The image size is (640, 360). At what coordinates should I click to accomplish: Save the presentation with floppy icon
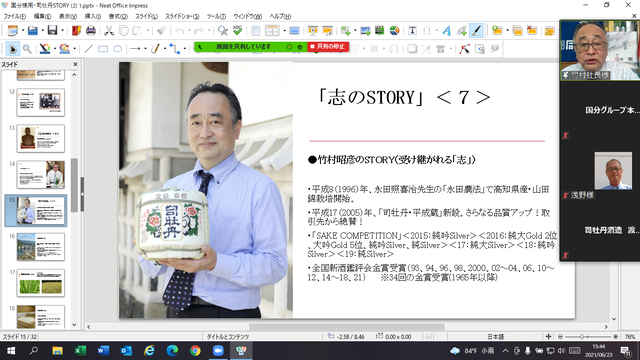point(52,31)
